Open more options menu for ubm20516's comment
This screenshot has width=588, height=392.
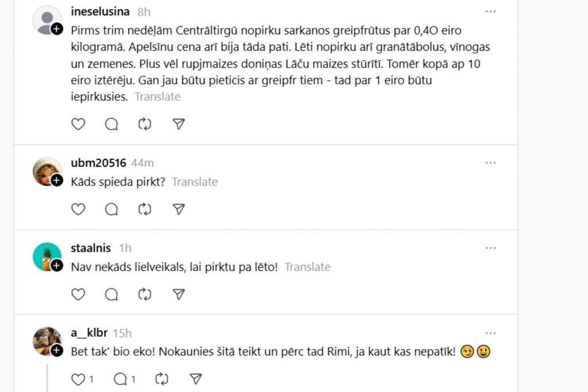(490, 163)
